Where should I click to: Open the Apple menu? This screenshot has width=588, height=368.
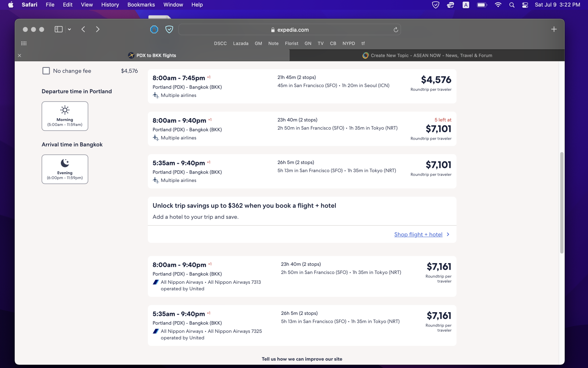coord(11,5)
